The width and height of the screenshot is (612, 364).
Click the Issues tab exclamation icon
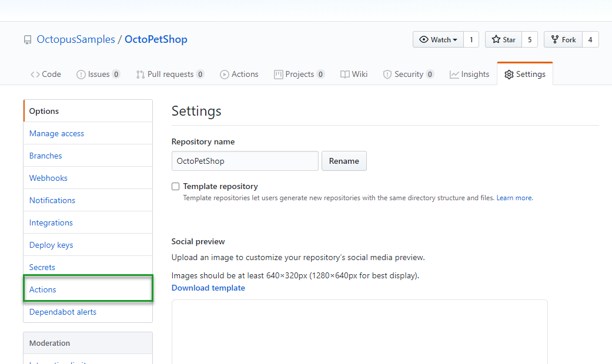pyautogui.click(x=81, y=75)
